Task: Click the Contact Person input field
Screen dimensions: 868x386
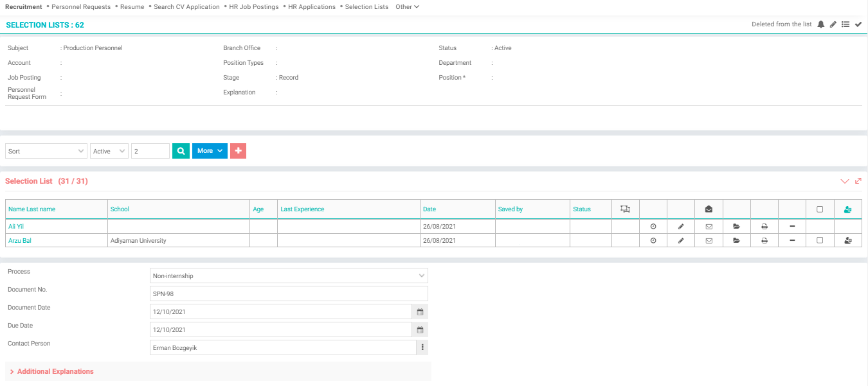Action: 283,347
